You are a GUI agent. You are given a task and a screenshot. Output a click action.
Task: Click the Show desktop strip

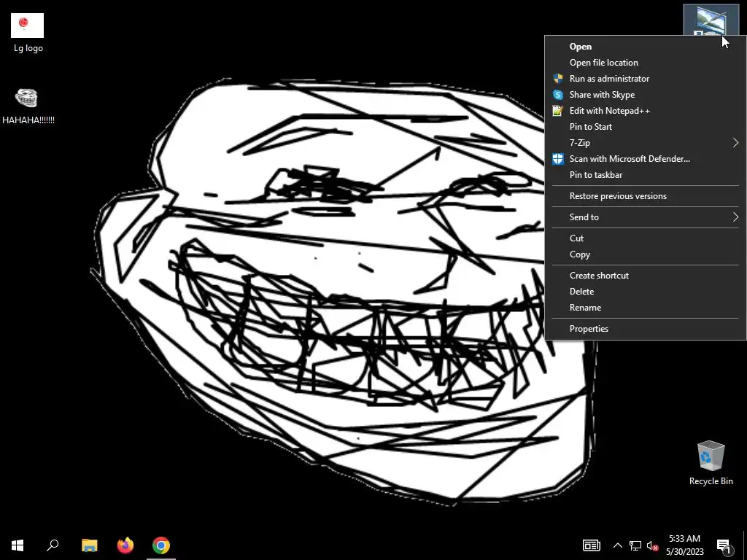pos(745,545)
